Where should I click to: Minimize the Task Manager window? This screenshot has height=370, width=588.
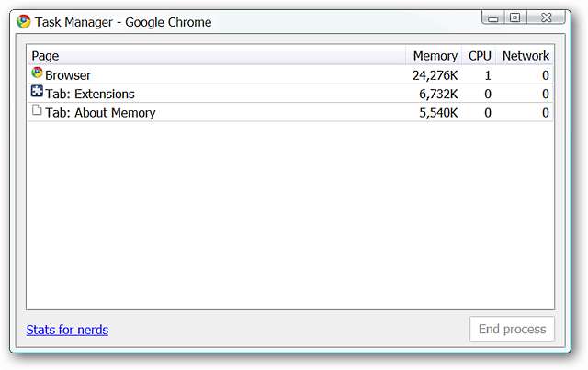coord(493,17)
